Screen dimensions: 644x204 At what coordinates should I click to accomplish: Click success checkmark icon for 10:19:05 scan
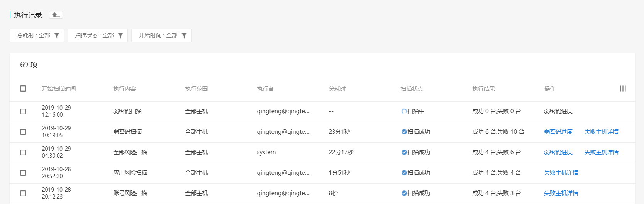tap(404, 132)
